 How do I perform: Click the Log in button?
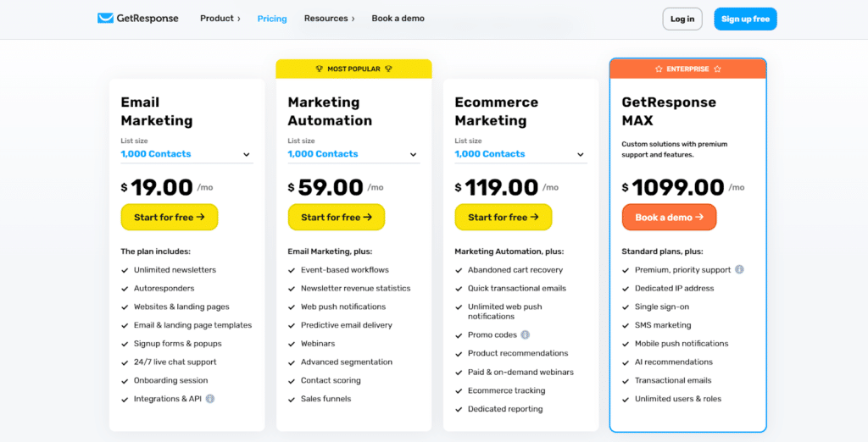(x=682, y=19)
